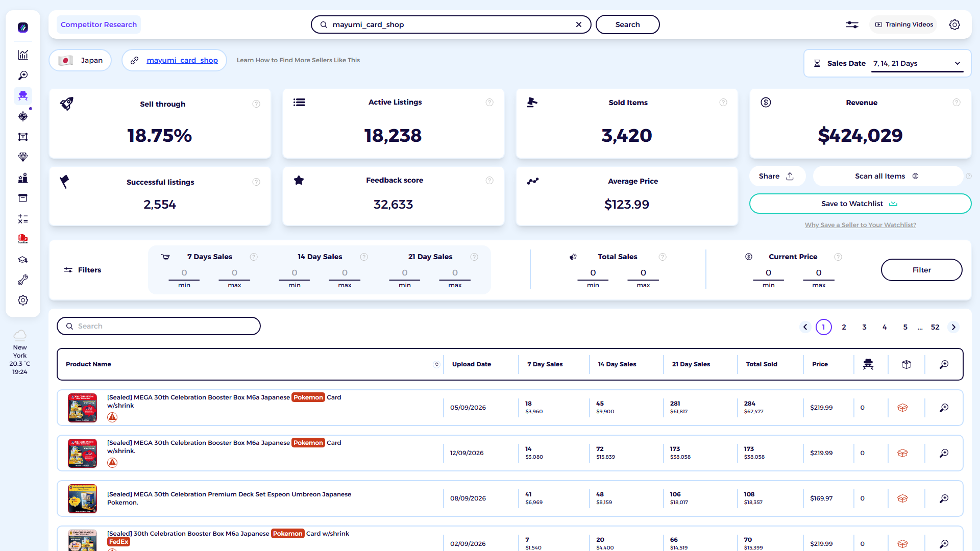
Task: Go to next page arrow
Action: 953,327
